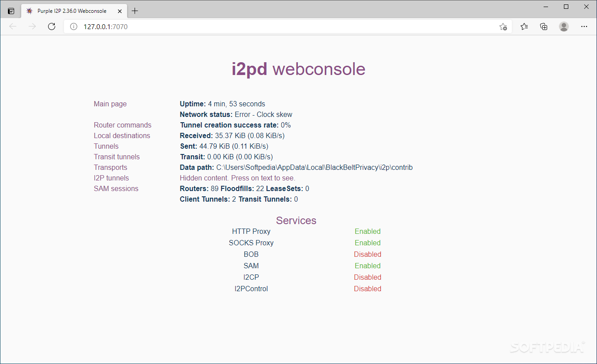Click the browser forward arrow
The image size is (597, 364).
(32, 26)
